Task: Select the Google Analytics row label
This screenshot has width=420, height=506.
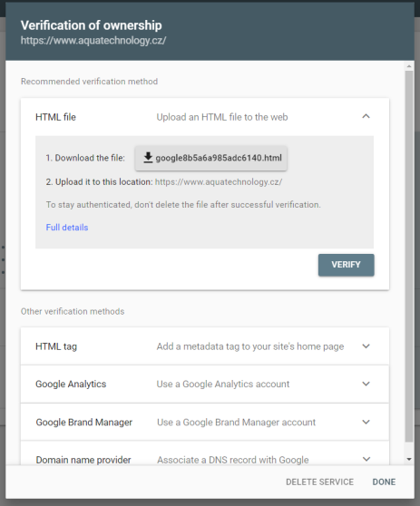Action: (71, 384)
